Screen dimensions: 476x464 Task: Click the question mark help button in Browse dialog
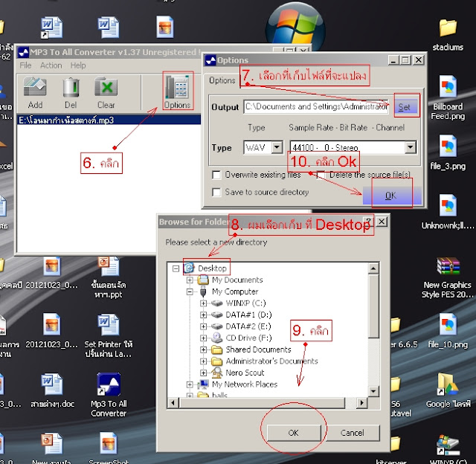tap(368, 222)
